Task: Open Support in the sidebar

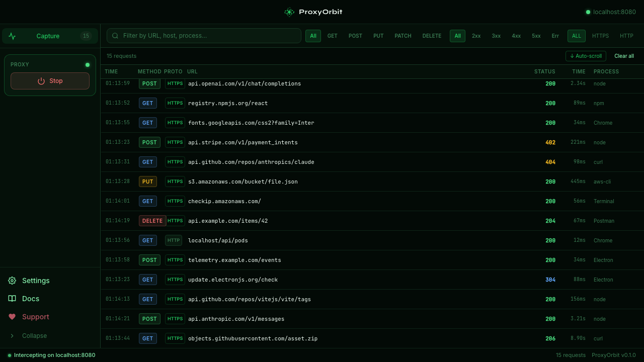Action: pyautogui.click(x=50, y=317)
